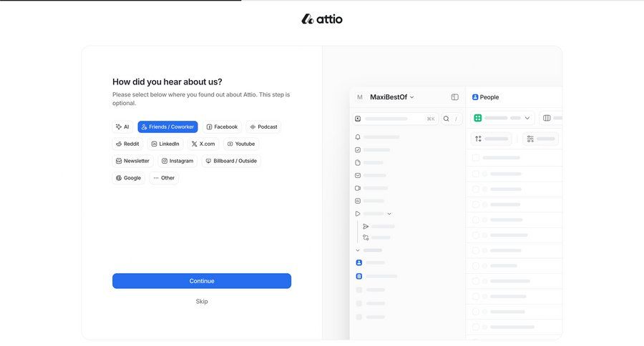Click the notification bell icon in preview sidebar
644x346 pixels.
(x=358, y=137)
